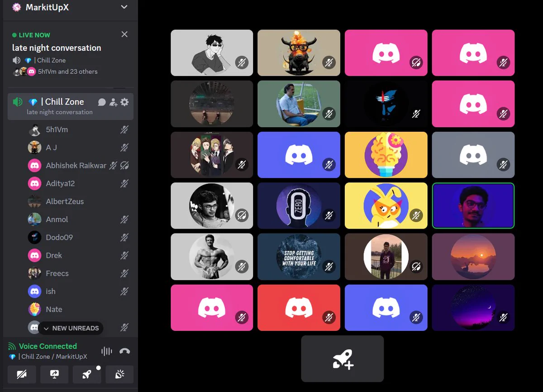Viewport: 543px width, 392px height.
Task: Open voice connection noise suppression icon
Action: click(x=107, y=351)
